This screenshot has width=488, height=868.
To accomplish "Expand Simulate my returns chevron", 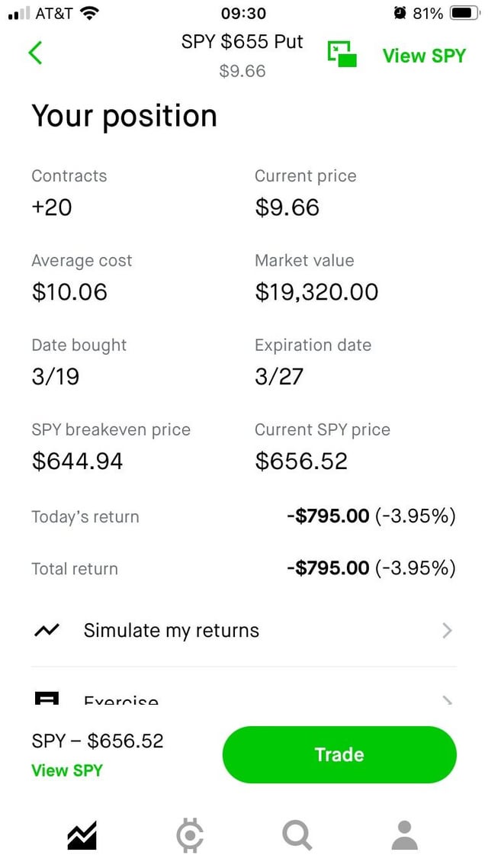I will (447, 631).
